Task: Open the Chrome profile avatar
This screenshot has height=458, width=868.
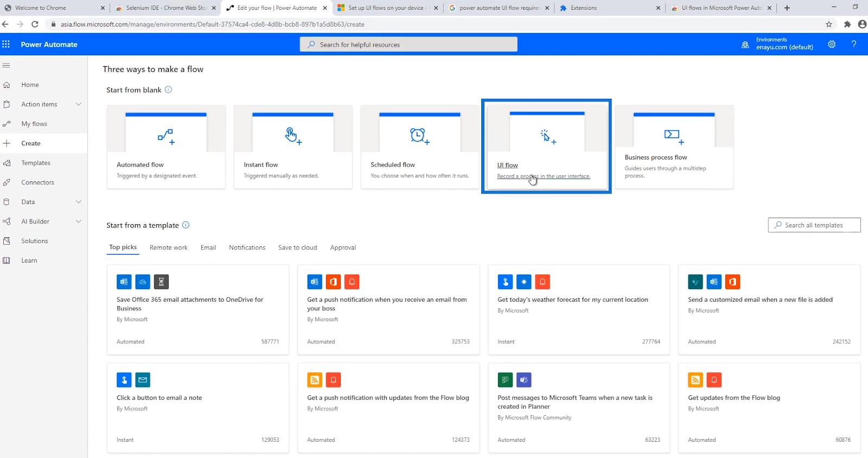Action: tap(862, 24)
